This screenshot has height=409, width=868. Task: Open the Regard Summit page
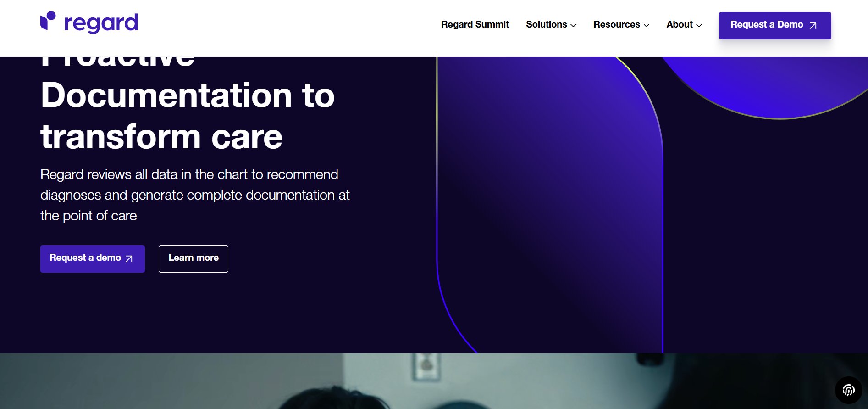[x=475, y=25]
